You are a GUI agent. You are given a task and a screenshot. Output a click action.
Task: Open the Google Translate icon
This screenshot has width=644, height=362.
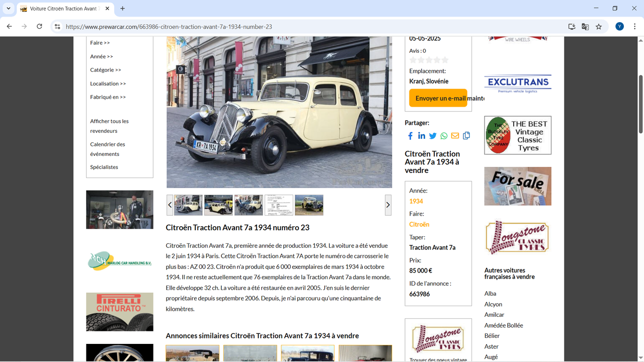coord(585,27)
